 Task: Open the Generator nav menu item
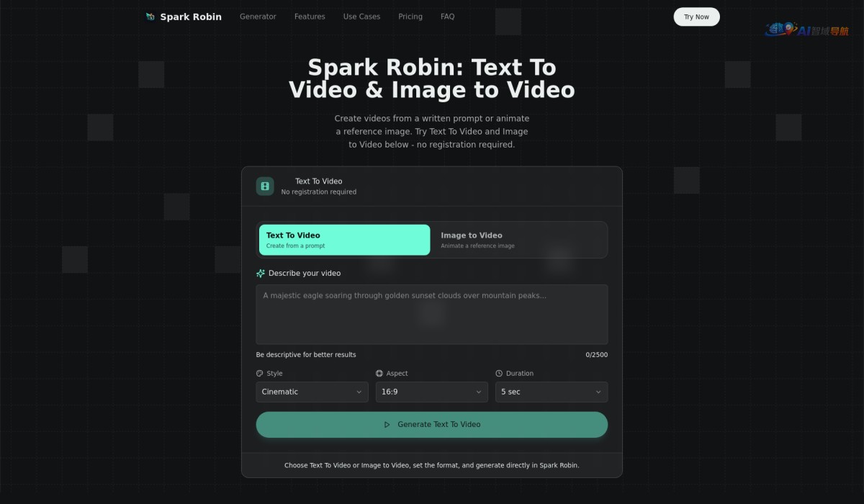pos(258,17)
